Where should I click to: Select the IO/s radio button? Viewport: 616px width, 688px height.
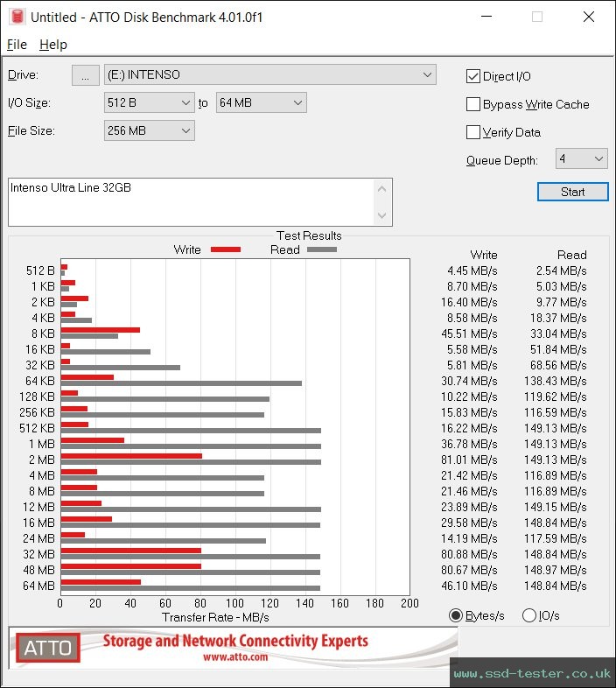[529, 615]
